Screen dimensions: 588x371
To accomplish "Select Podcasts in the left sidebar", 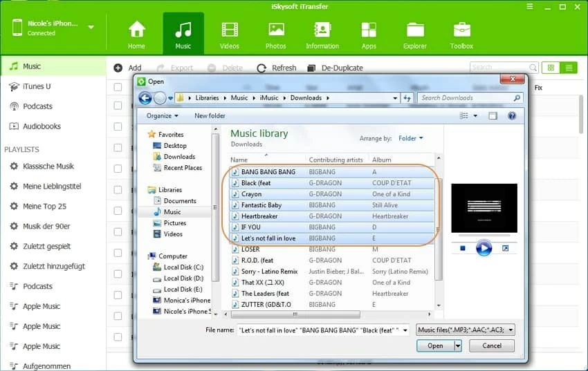I will 37,106.
